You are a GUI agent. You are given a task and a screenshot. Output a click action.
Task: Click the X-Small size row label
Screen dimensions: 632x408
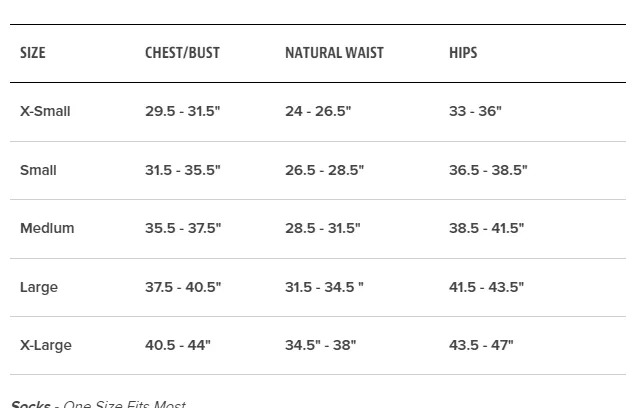click(45, 111)
